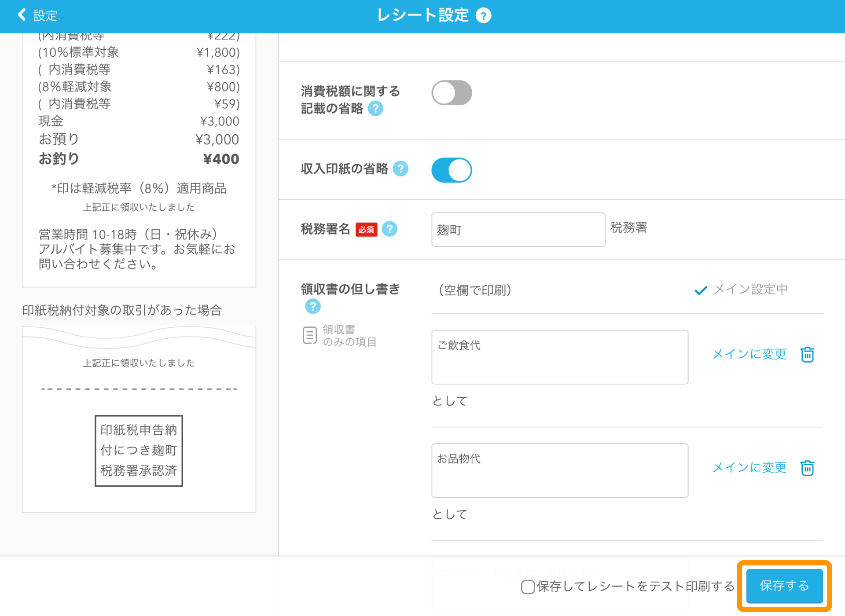Click the メイン設定中 checkmark
This screenshot has width=845, height=616.
tap(701, 290)
